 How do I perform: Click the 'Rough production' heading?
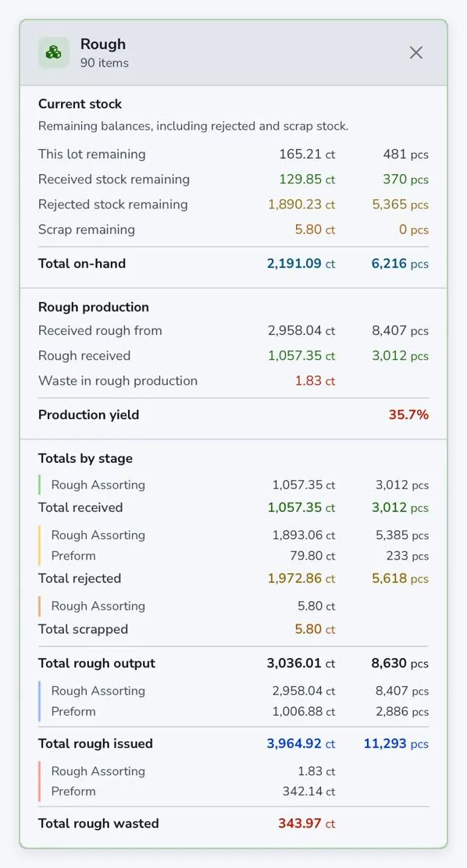pos(94,308)
